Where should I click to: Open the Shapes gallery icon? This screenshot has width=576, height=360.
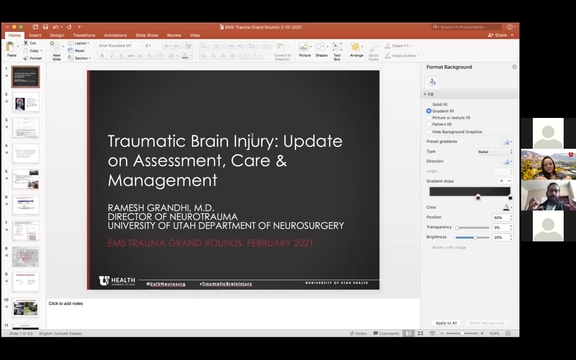point(320,47)
